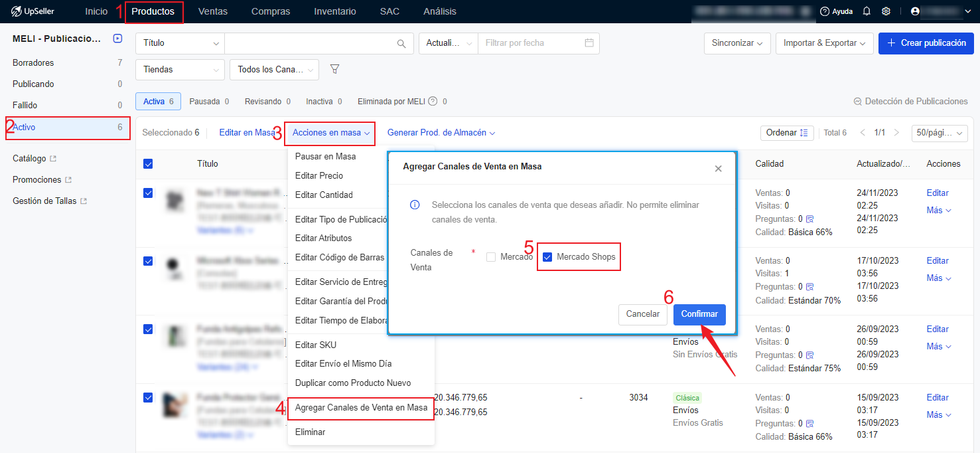Open Editar en Masa link
980x453 pixels.
247,133
